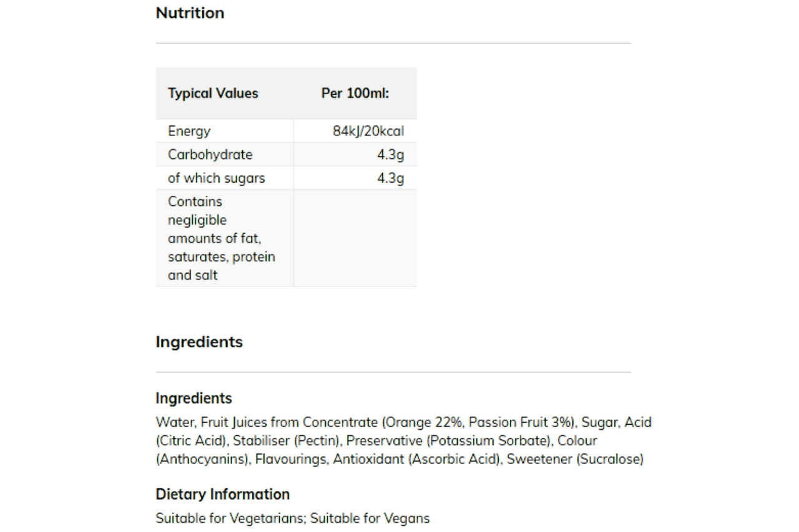799x532 pixels.
Task: Click the 'Passion Fruit 3%' text
Action: [521, 422]
